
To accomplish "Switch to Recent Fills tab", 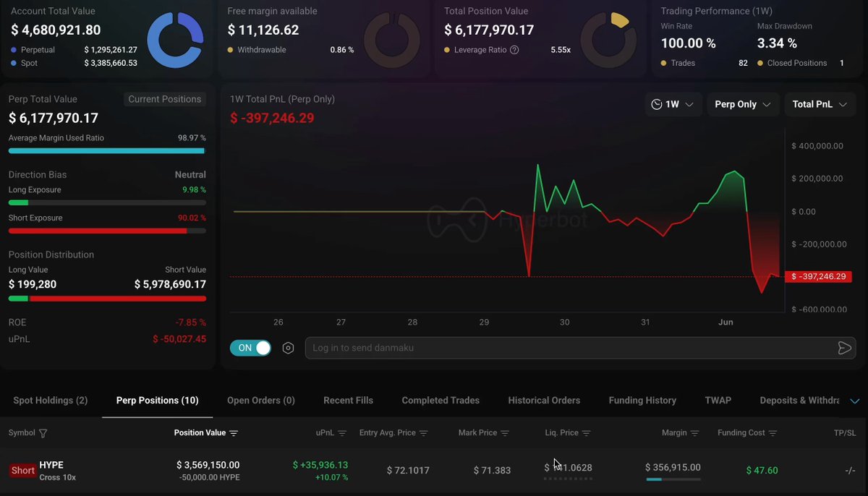I will point(349,401).
